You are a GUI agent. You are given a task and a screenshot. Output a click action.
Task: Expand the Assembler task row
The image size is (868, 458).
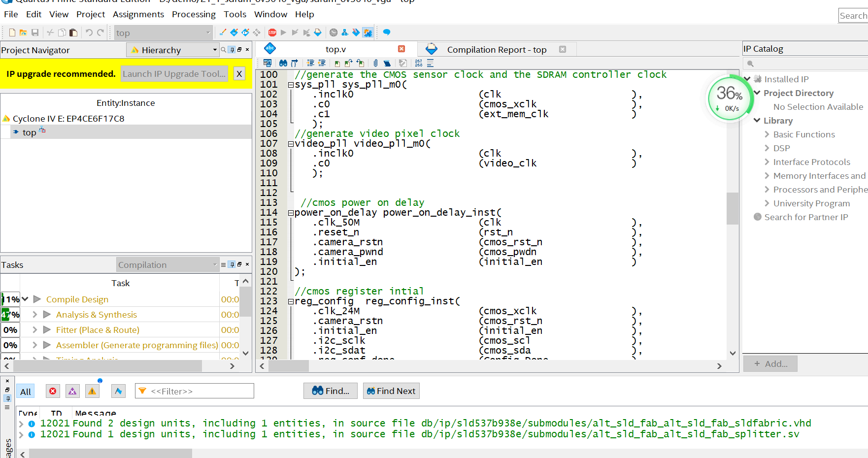pyautogui.click(x=35, y=345)
